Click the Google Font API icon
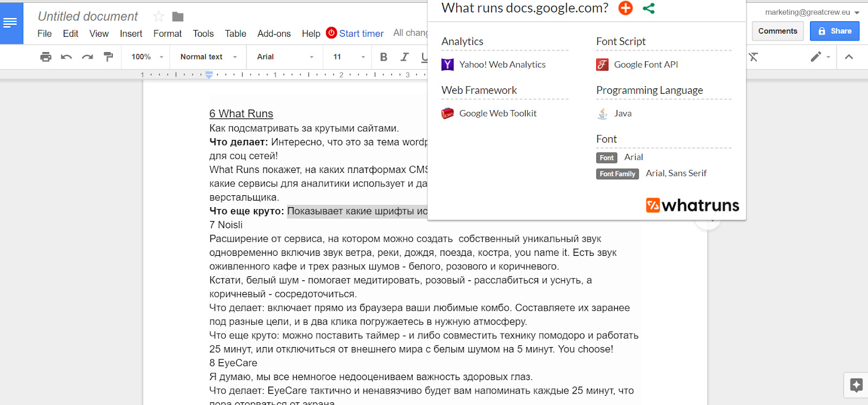Screen dimensions: 868x405 point(602,65)
